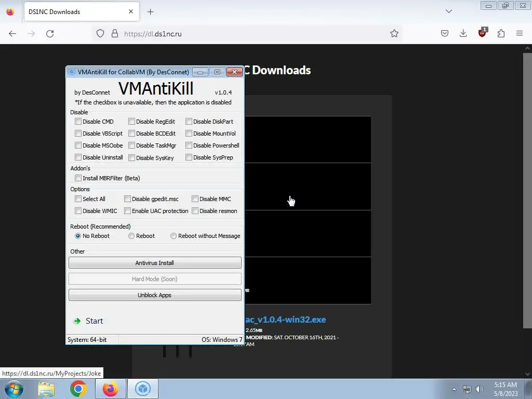
Task: Select Reboot without Message radio option
Action: point(174,236)
